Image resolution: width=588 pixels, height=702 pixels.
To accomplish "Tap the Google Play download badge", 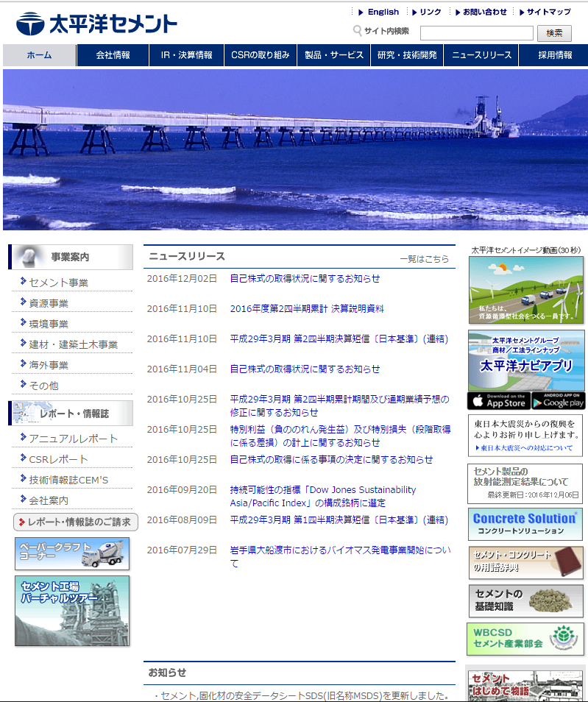I will click(x=557, y=401).
